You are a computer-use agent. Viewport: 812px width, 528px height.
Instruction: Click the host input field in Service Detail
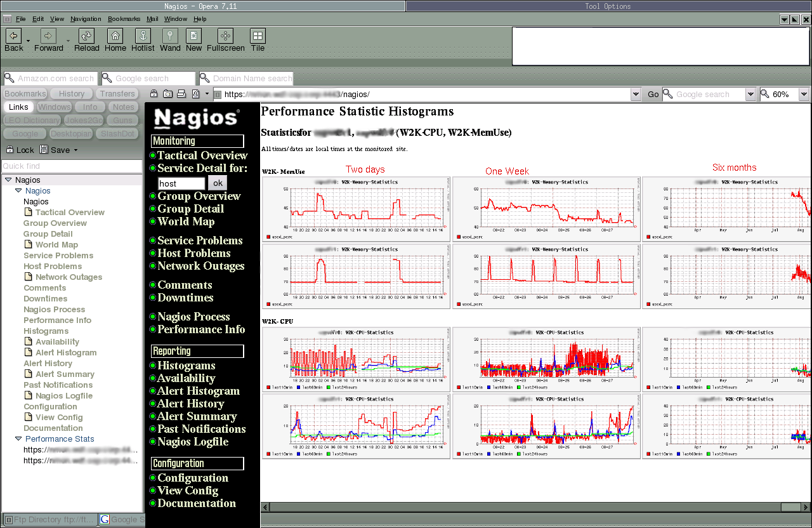point(181,183)
